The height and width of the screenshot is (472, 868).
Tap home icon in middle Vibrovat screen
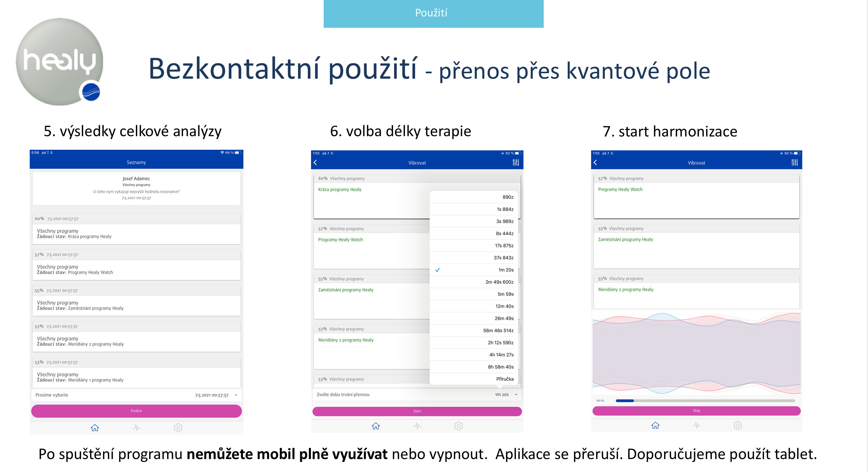point(376,426)
